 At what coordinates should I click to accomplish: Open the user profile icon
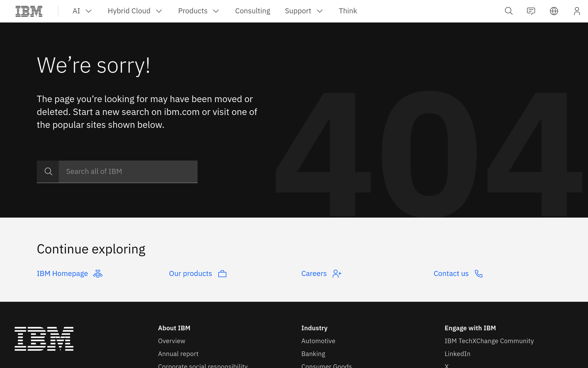577,11
